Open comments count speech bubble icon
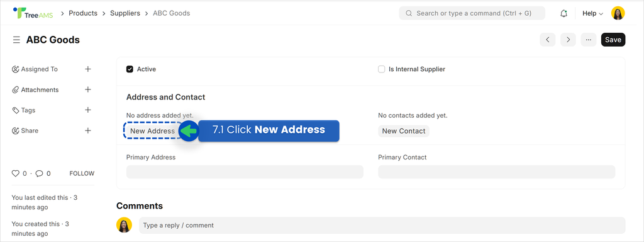This screenshot has height=242, width=644. pos(40,174)
